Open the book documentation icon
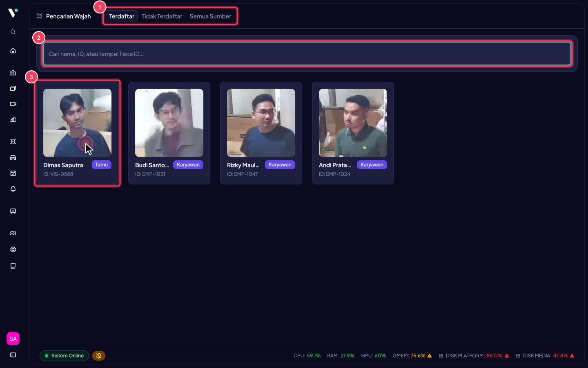 pos(13,266)
